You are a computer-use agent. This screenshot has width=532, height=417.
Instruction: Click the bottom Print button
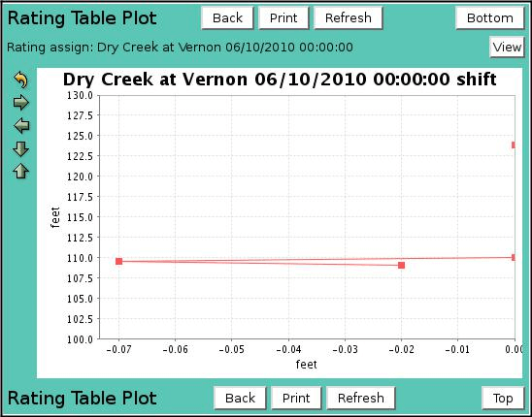[x=296, y=398]
